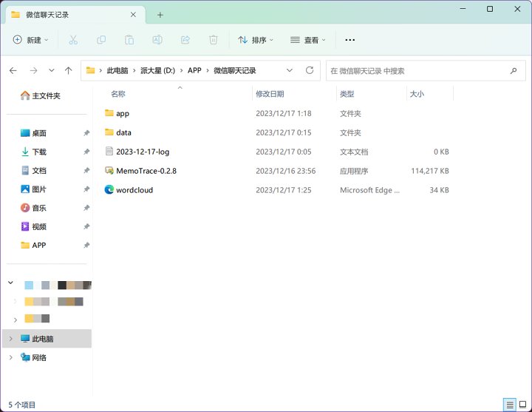Open the 排序 sort dropdown

[x=256, y=40]
